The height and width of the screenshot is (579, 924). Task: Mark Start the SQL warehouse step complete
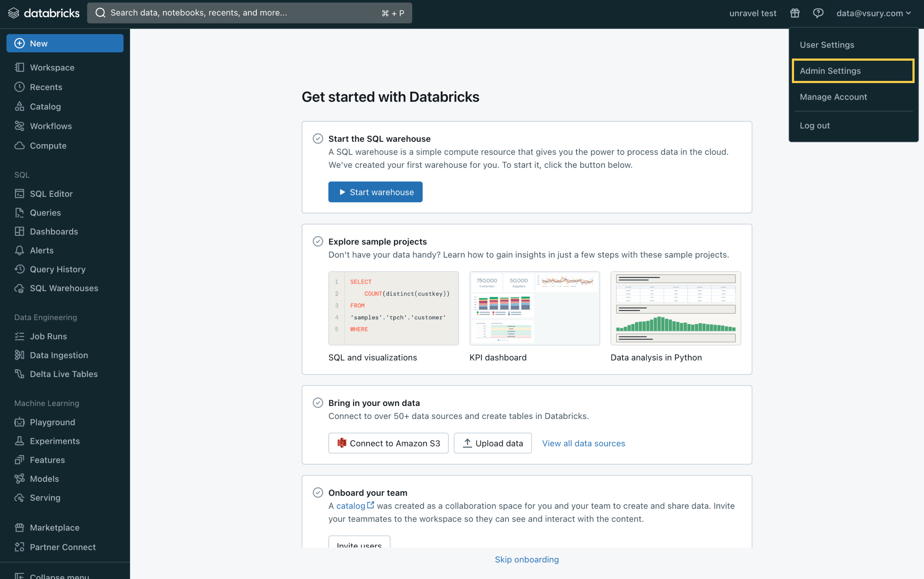tap(318, 139)
